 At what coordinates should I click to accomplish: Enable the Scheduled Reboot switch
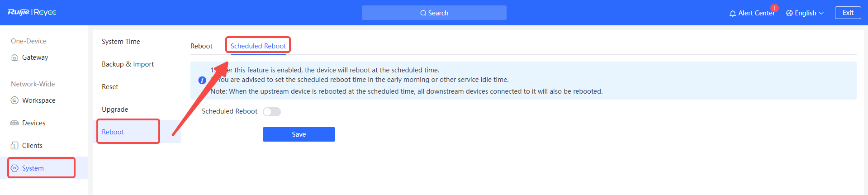pyautogui.click(x=271, y=112)
